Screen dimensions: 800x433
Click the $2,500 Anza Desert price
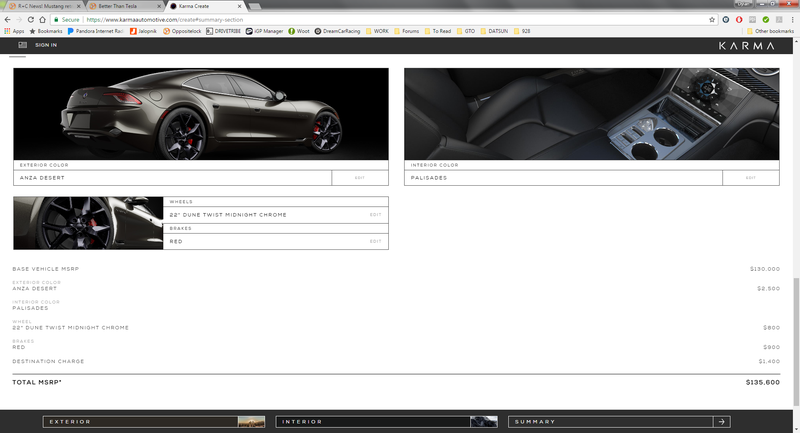[768, 288]
